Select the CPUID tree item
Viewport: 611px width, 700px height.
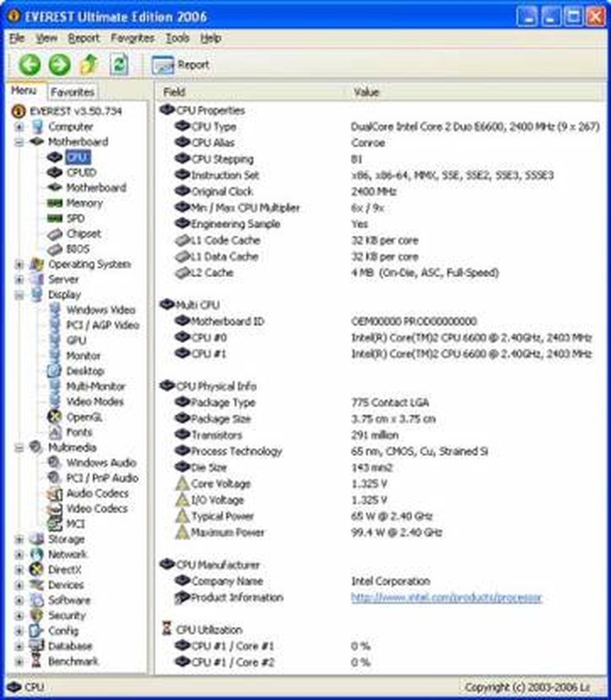click(81, 172)
